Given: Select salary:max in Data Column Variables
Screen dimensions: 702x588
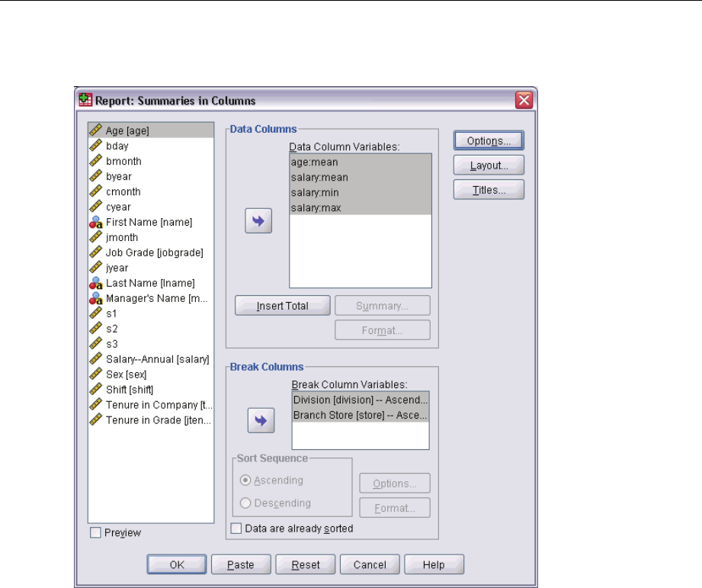Looking at the screenshot, I should [x=361, y=207].
